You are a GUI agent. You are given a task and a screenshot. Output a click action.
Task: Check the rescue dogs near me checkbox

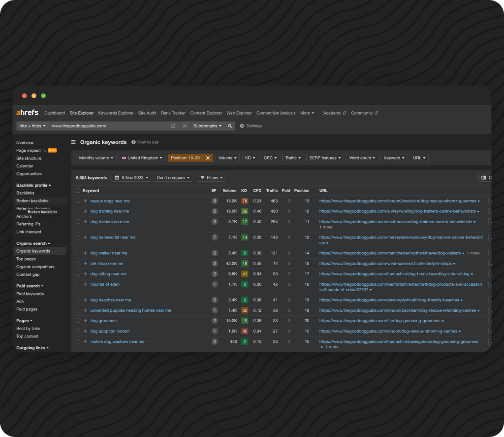click(x=78, y=201)
